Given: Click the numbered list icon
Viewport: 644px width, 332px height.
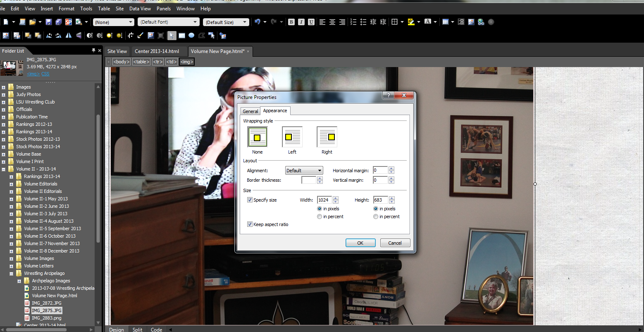Looking at the screenshot, I should pyautogui.click(x=353, y=22).
